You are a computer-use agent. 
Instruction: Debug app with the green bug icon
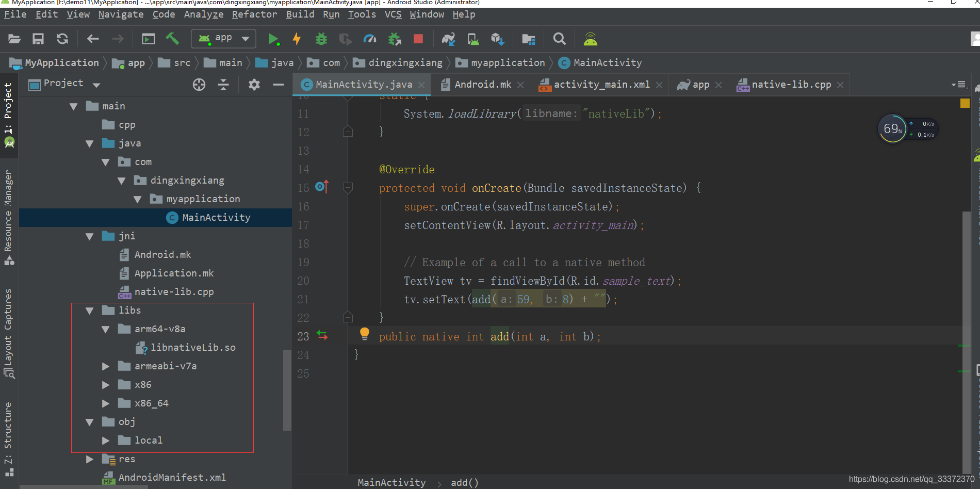point(321,39)
